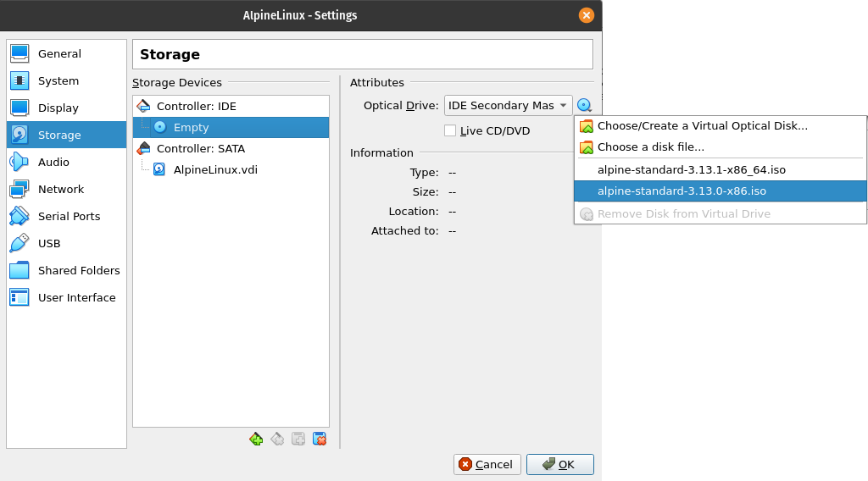Click the Cancel button
The image size is (868, 481).
487,464
